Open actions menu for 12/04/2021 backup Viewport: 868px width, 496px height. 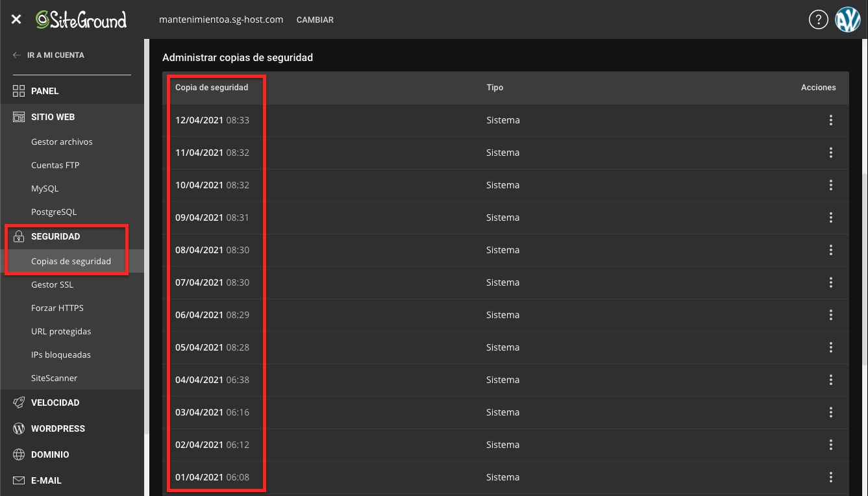point(831,120)
